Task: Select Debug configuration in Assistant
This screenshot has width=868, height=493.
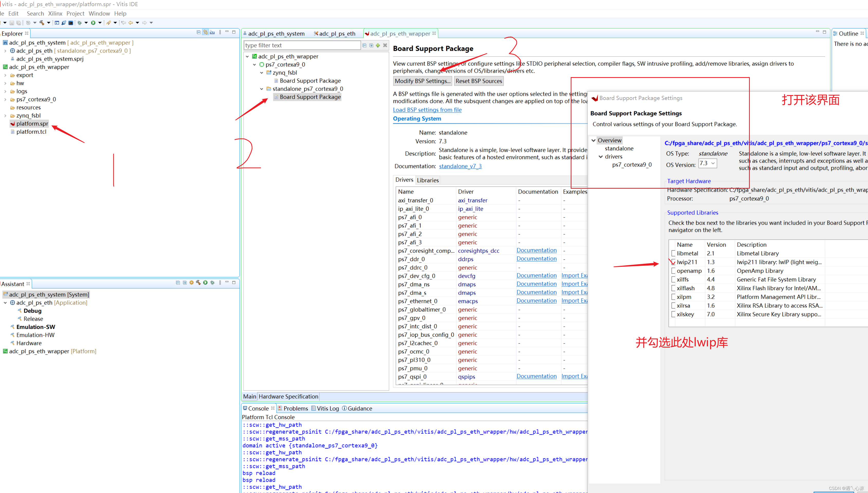Action: pyautogui.click(x=32, y=311)
